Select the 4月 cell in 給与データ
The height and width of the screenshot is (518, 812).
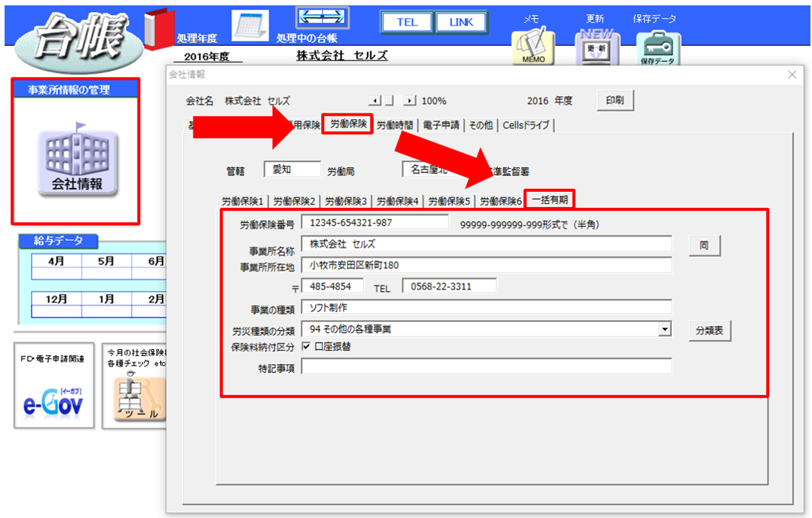click(x=56, y=261)
